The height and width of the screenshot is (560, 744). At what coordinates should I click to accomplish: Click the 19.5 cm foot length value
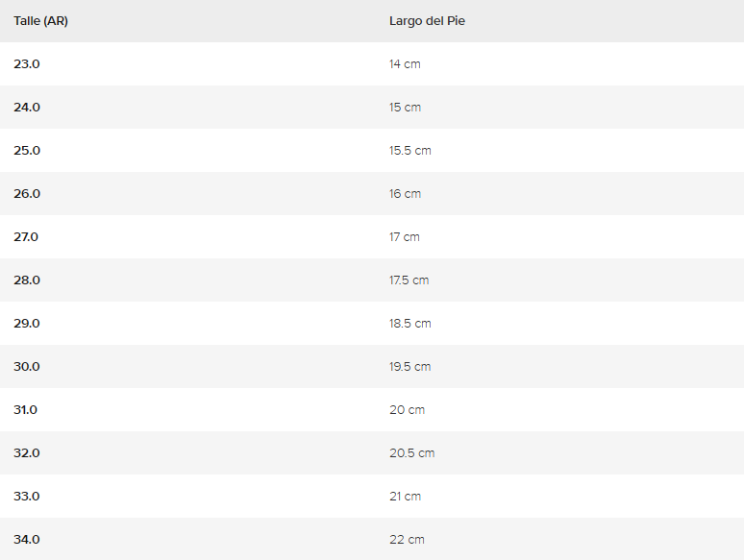pos(409,367)
